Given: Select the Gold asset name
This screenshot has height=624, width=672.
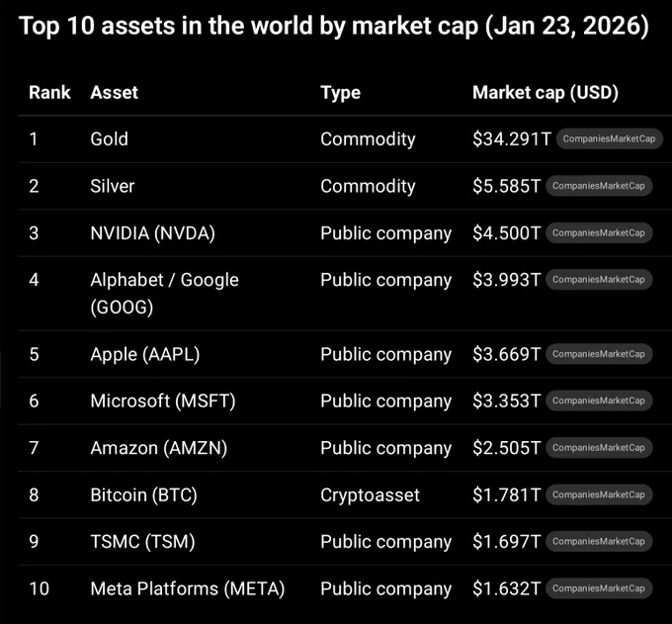Looking at the screenshot, I should click(x=110, y=139).
